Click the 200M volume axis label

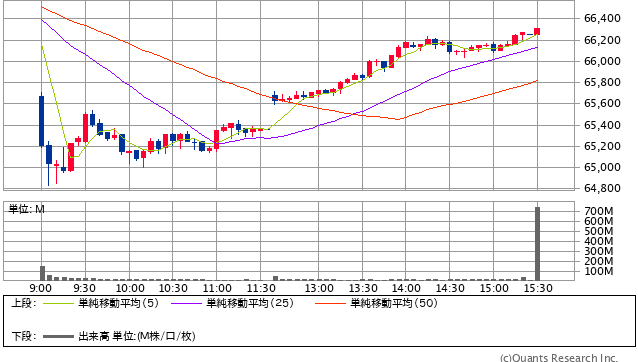coord(599,261)
